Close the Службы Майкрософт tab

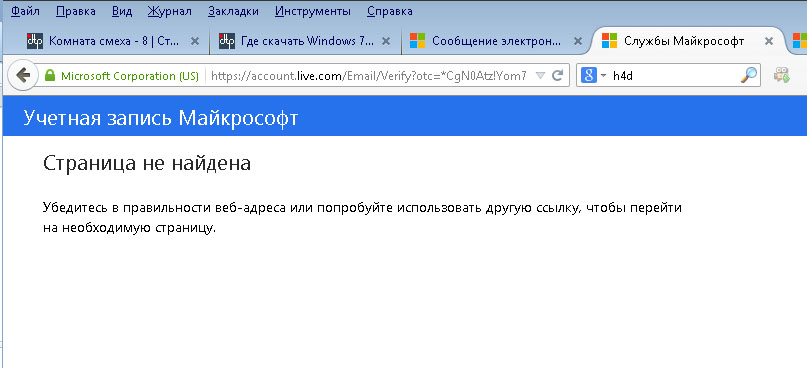click(769, 41)
